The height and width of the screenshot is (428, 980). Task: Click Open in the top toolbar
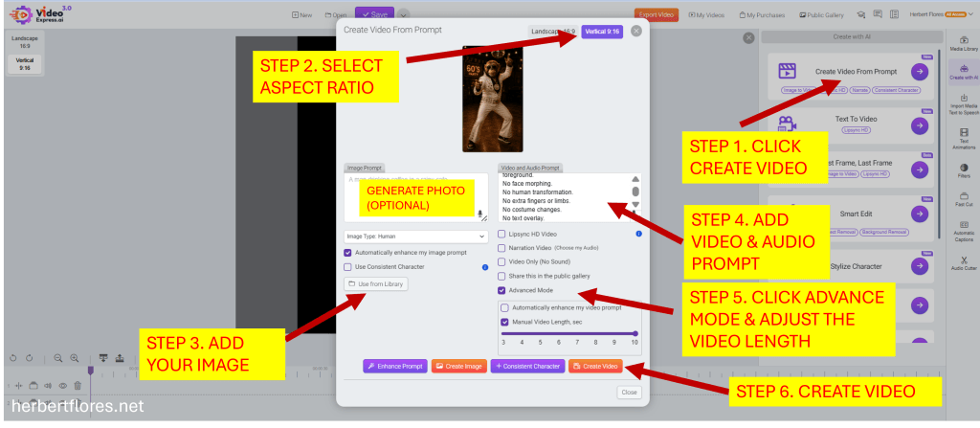(x=336, y=15)
